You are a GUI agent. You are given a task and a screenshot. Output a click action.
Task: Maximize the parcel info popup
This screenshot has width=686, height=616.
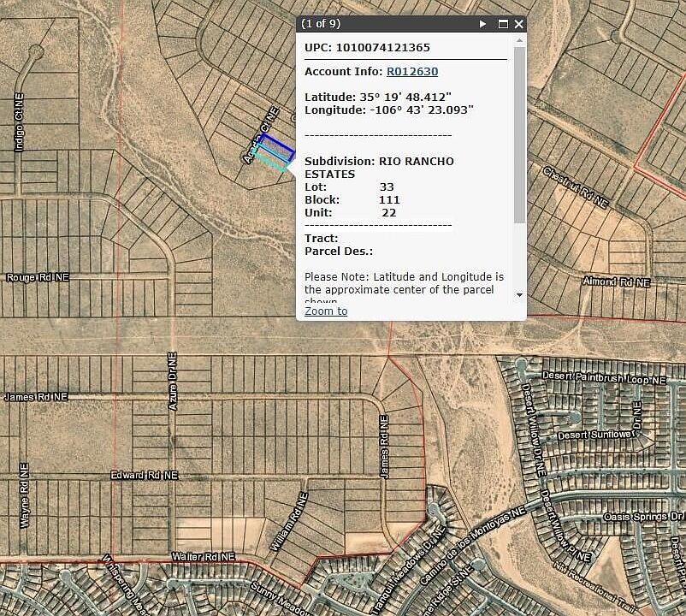(503, 24)
